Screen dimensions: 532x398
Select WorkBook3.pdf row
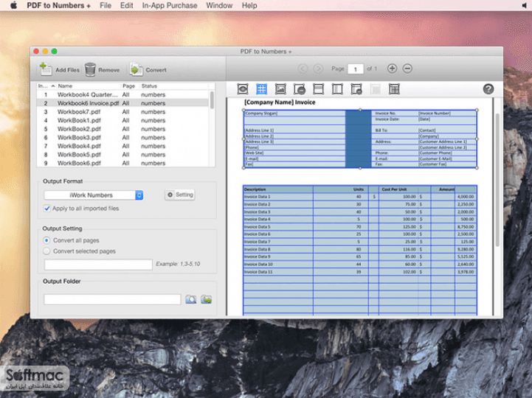tap(122, 137)
